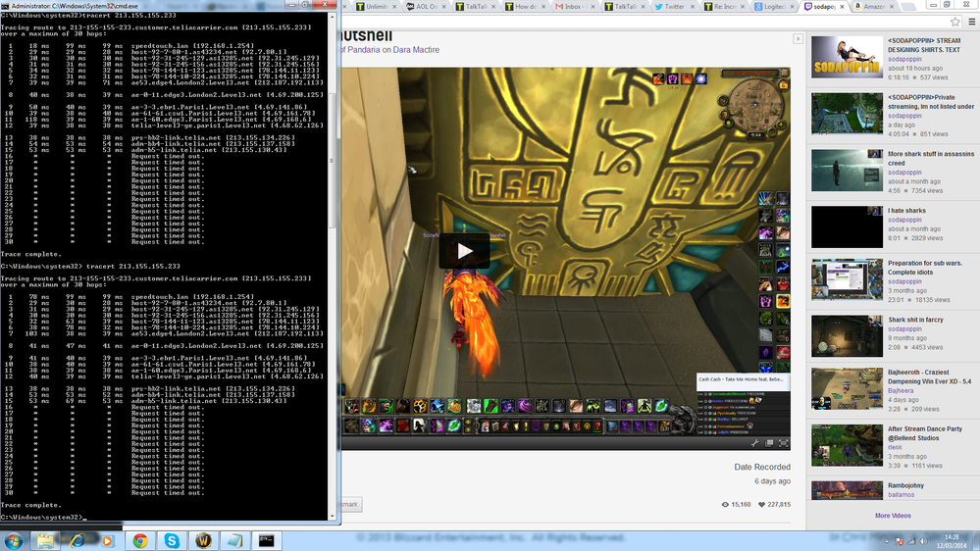Click the sidebar scroll-up arrow button
980x551 pixels.
click(799, 39)
